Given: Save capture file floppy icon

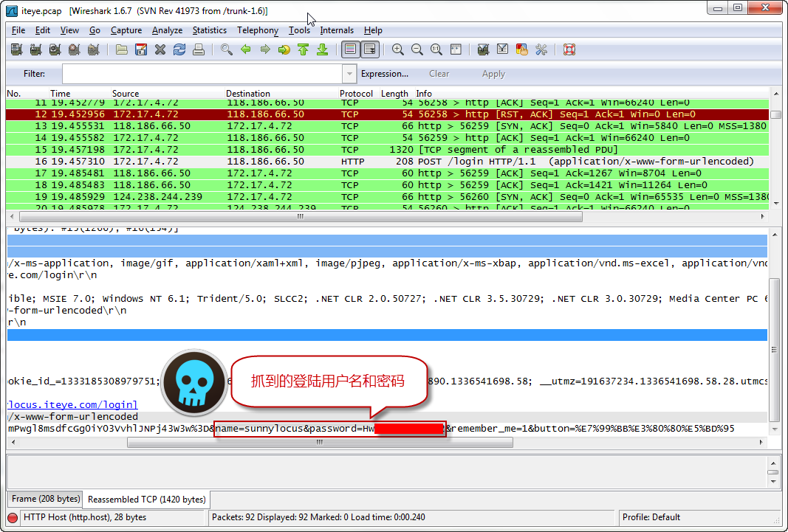Looking at the screenshot, I should (x=141, y=49).
